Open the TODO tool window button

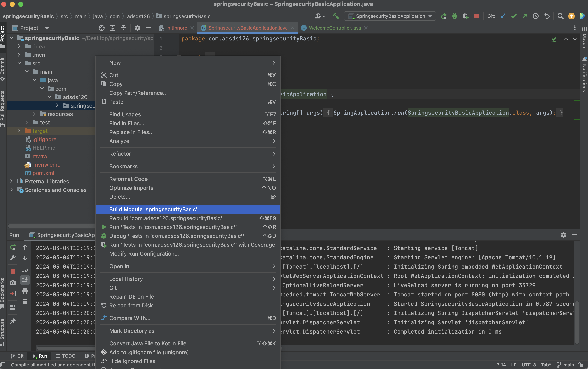pyautogui.click(x=65, y=356)
